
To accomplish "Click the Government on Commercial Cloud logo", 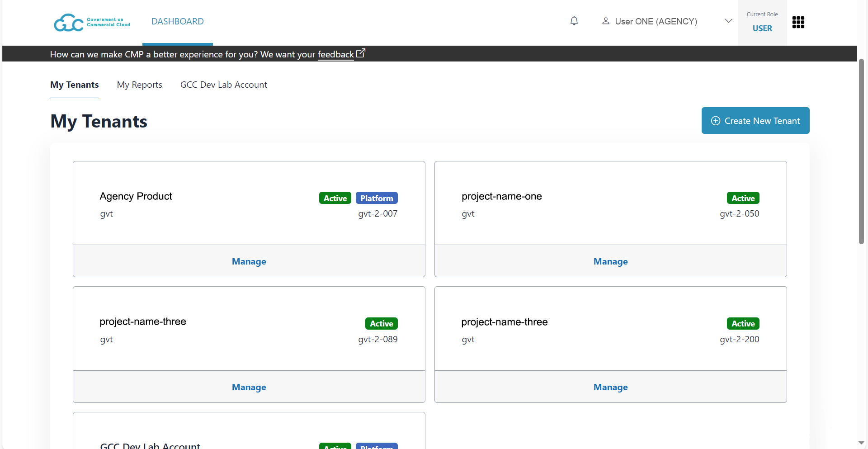I will click(92, 22).
